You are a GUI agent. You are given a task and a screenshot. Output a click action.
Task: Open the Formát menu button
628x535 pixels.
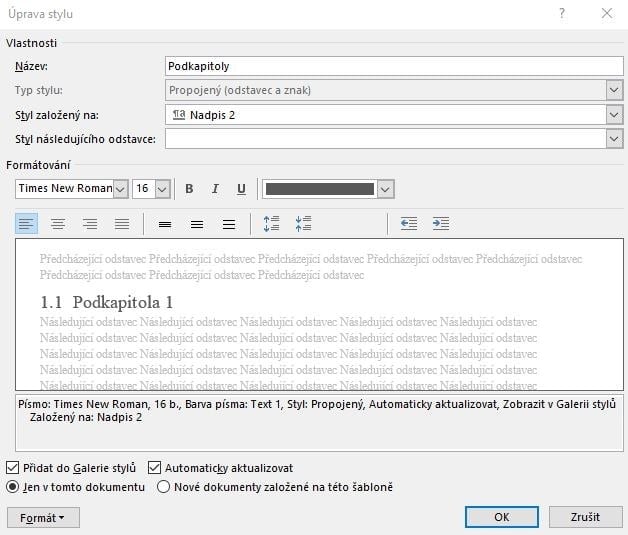tap(43, 517)
